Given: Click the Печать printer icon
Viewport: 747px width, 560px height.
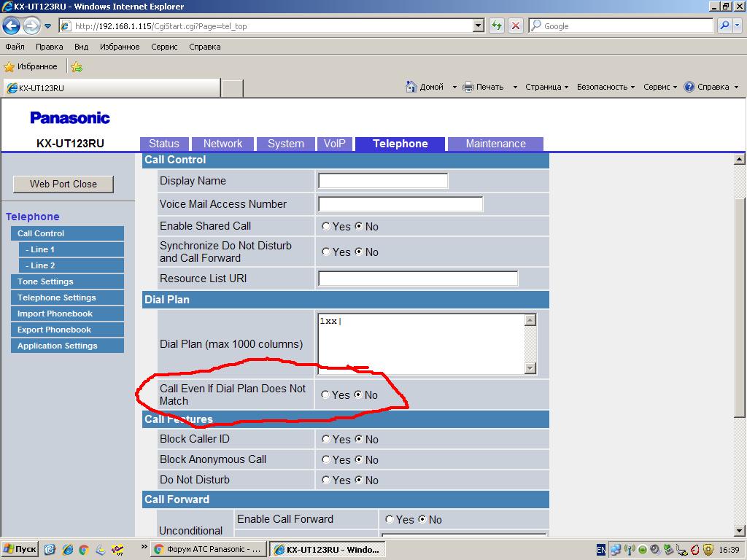Looking at the screenshot, I should point(468,87).
